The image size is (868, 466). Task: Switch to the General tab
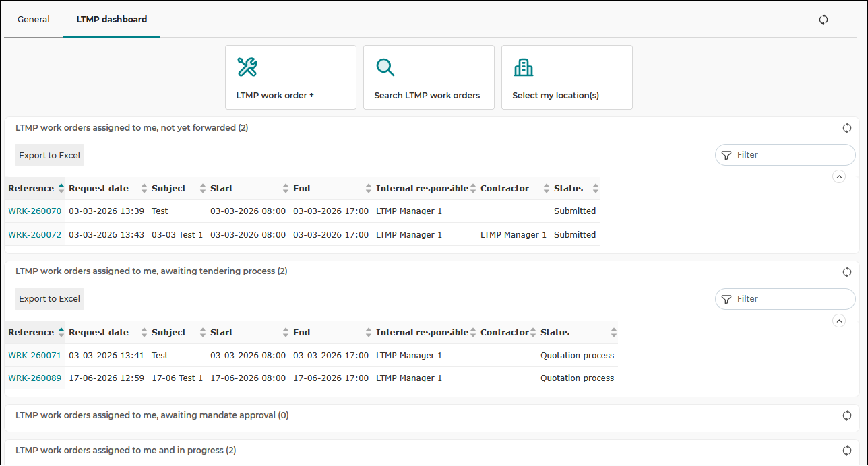point(34,20)
